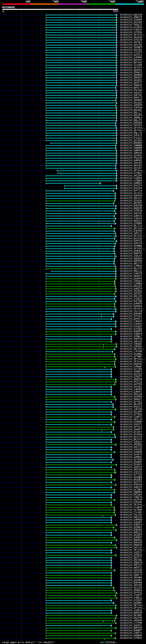This screenshot has width=146, height=644.
Task: Click label UniRef100_B7FT14
Action: click(131, 191)
